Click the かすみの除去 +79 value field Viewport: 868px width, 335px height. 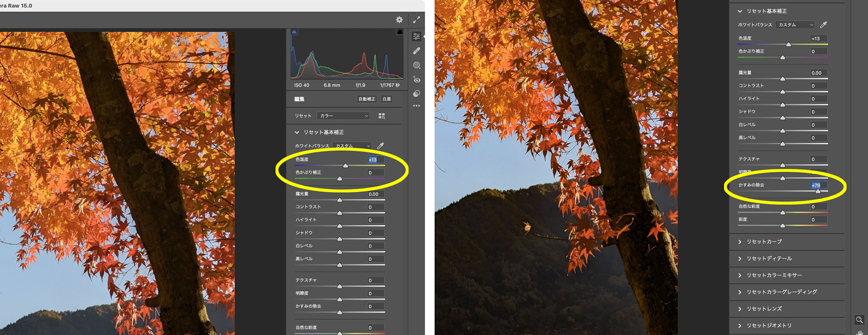coord(819,185)
